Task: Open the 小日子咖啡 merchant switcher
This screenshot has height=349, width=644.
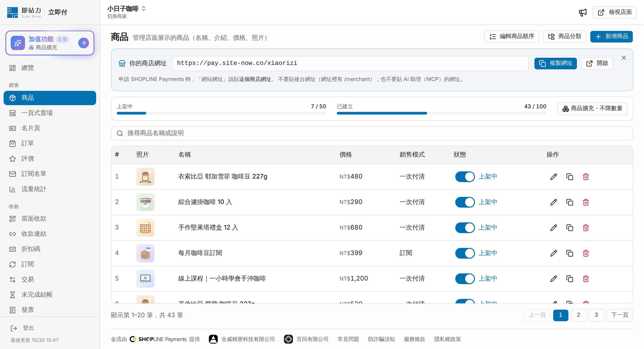Action: click(127, 12)
